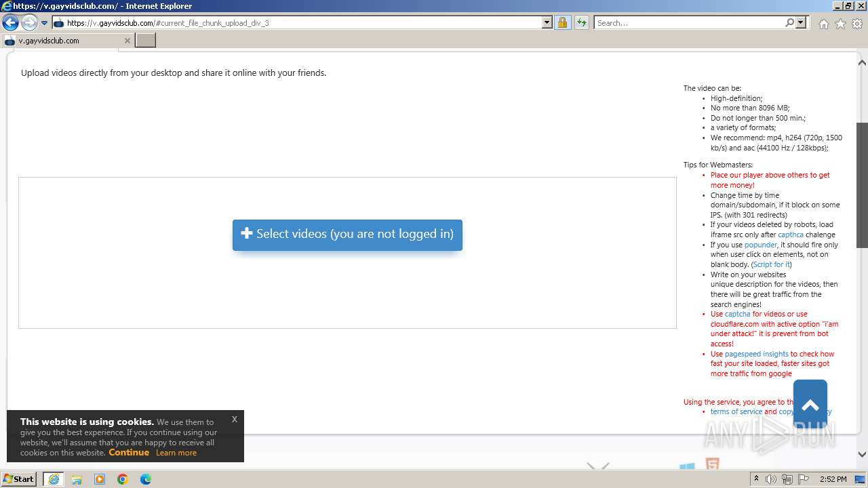
Task: Open File Explorer from the taskbar
Action: (77, 479)
